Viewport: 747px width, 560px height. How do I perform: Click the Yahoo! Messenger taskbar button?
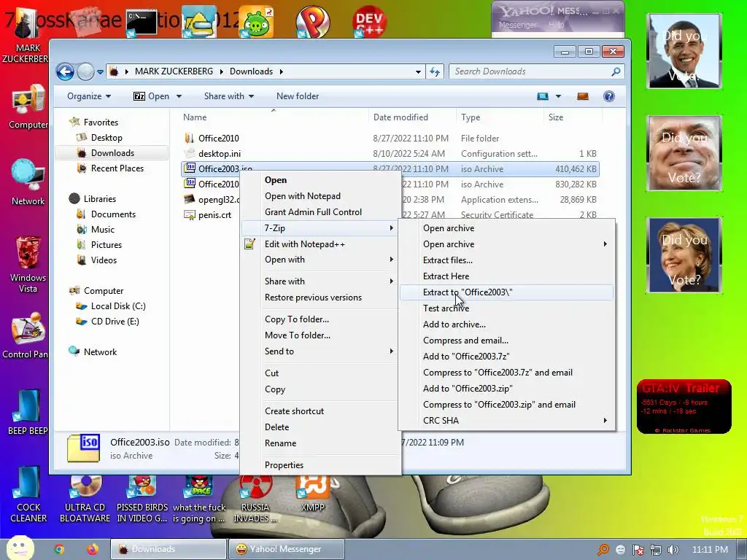286,549
